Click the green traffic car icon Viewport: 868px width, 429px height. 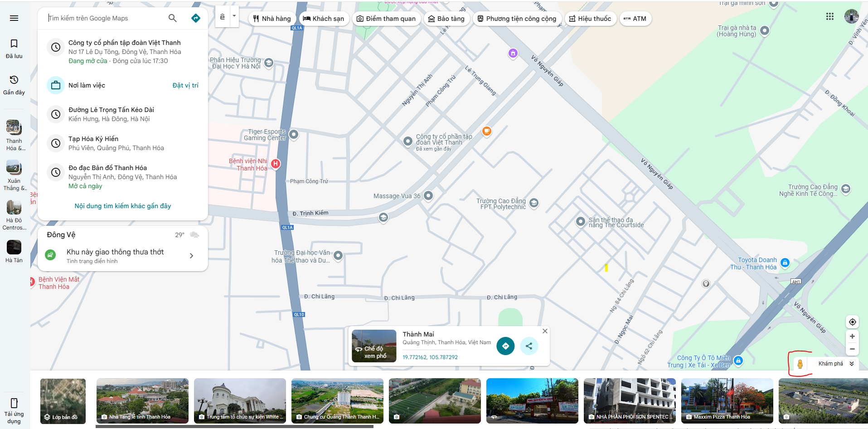click(51, 255)
